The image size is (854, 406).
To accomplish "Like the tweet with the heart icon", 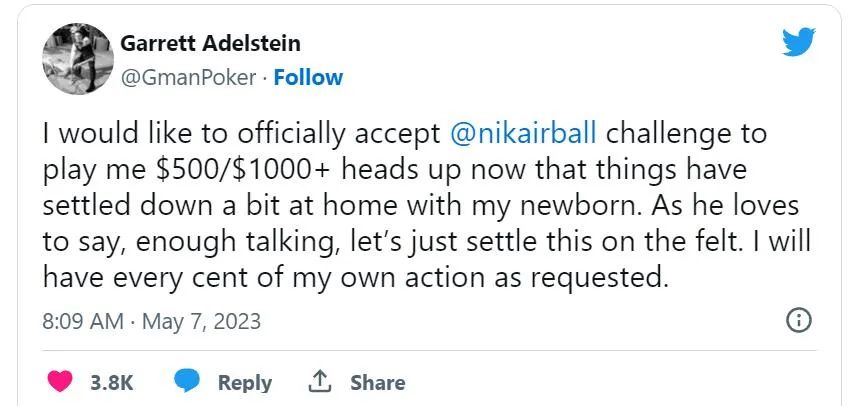I will (x=61, y=381).
